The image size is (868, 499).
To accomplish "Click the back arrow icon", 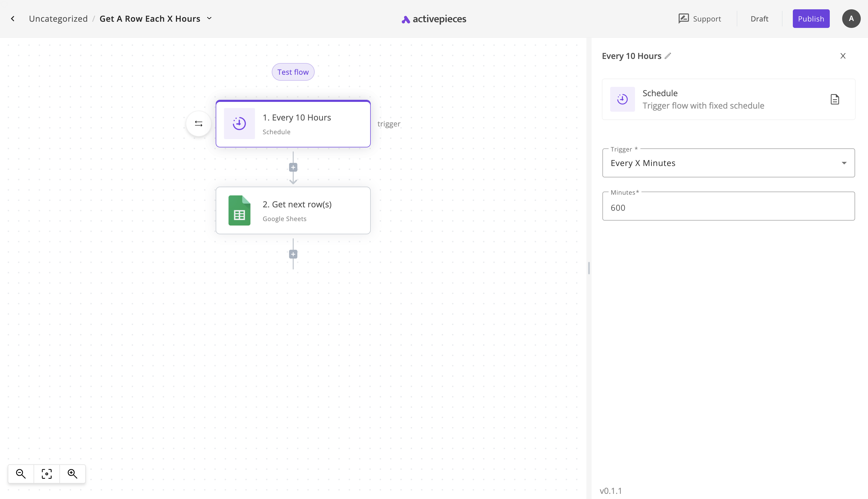I will coord(13,19).
